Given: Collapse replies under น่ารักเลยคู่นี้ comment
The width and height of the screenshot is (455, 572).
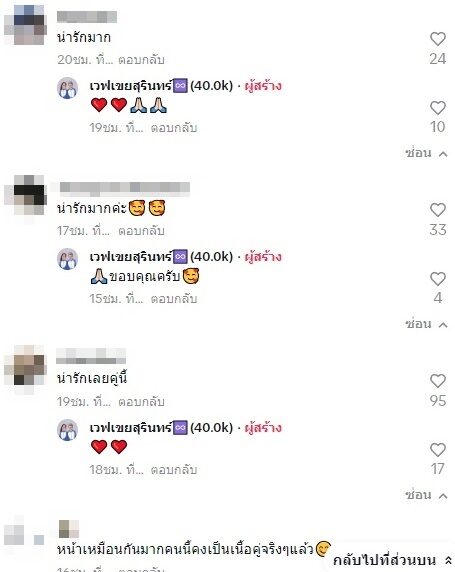Looking at the screenshot, I should 426,495.
